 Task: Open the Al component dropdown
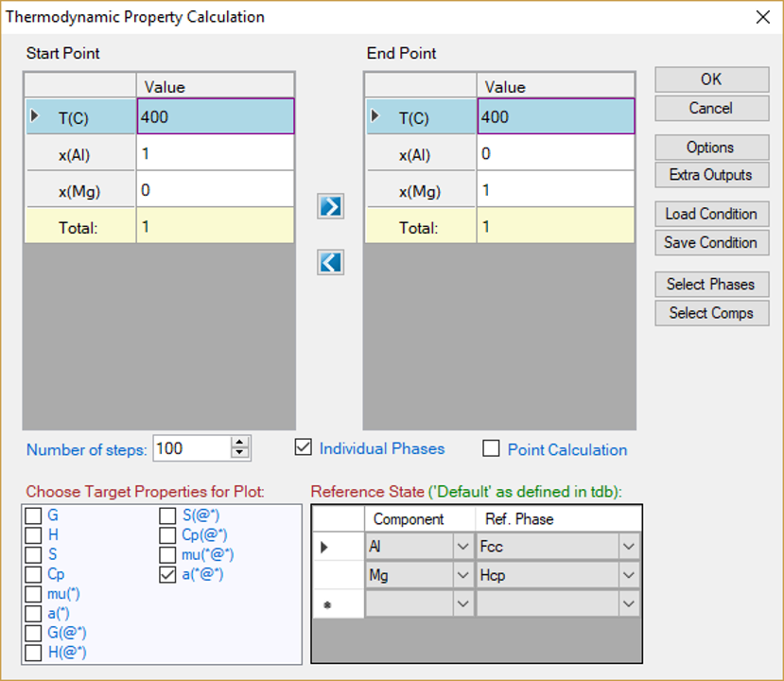[462, 547]
